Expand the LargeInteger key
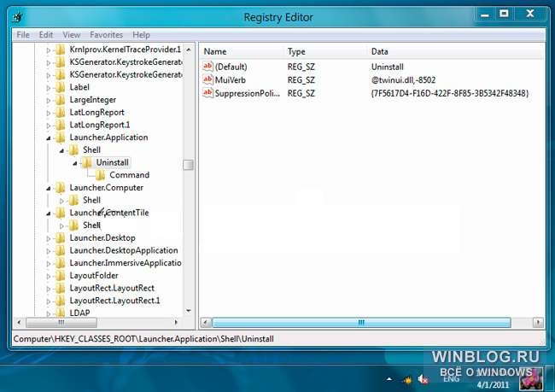555x392 pixels. click(x=49, y=101)
